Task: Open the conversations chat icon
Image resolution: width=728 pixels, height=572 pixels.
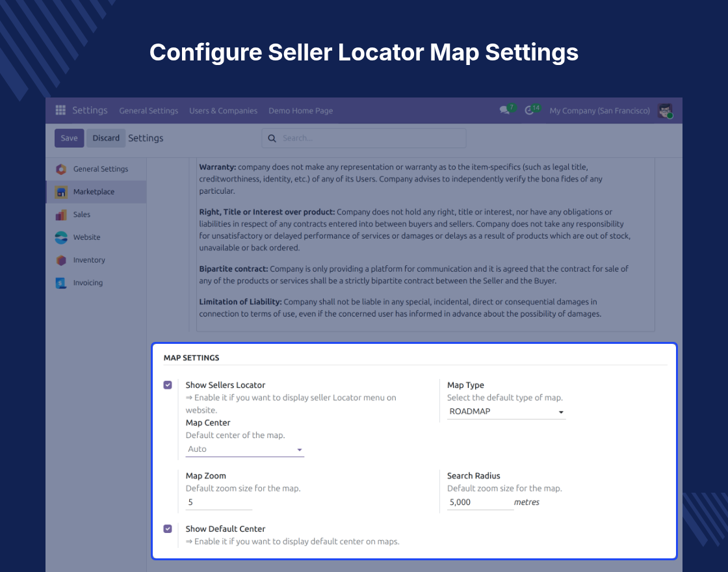Action: pyautogui.click(x=504, y=110)
